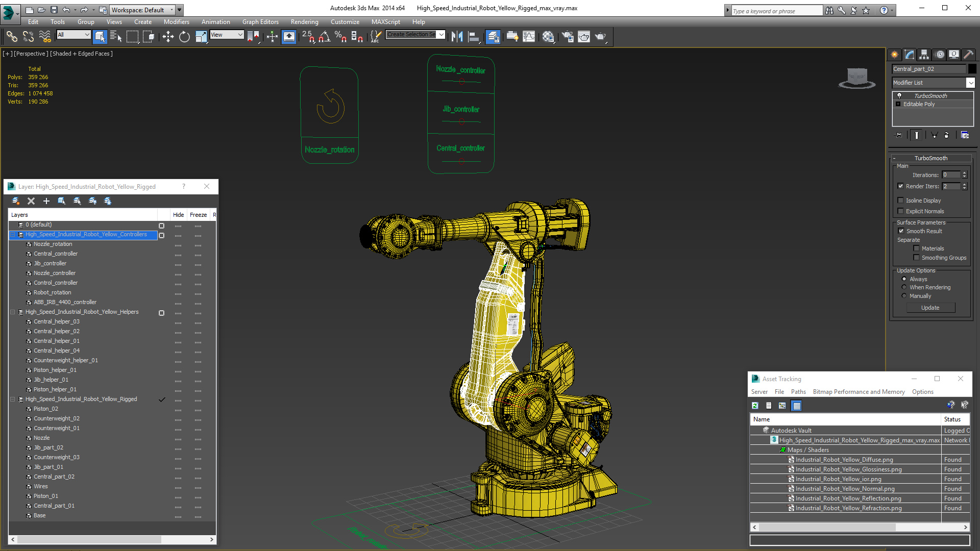The height and width of the screenshot is (551, 980).
Task: Open the Curve Editor icon
Action: tap(529, 36)
